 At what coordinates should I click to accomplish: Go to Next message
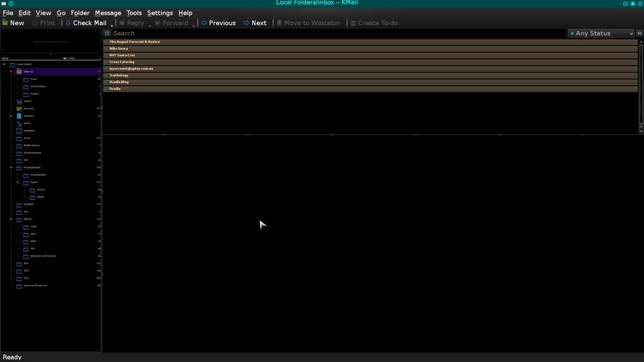point(255,23)
